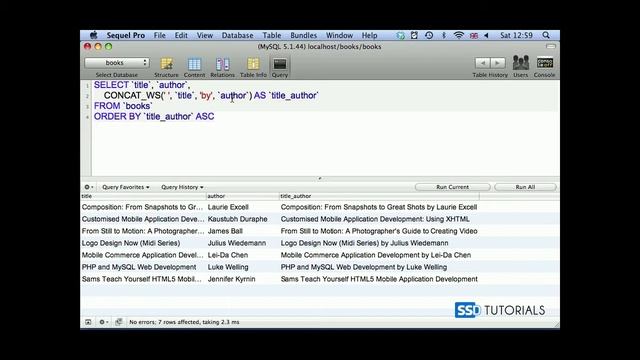This screenshot has height=360, width=640.
Task: Select the 'Jennifer Kyrnin' cell
Action: pyautogui.click(x=242, y=279)
